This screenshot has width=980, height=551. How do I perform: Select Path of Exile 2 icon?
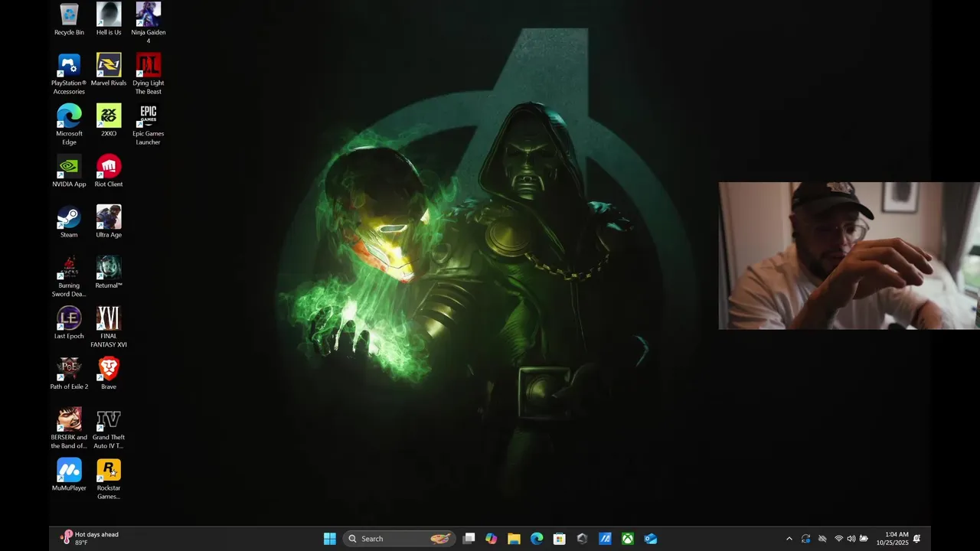point(69,373)
